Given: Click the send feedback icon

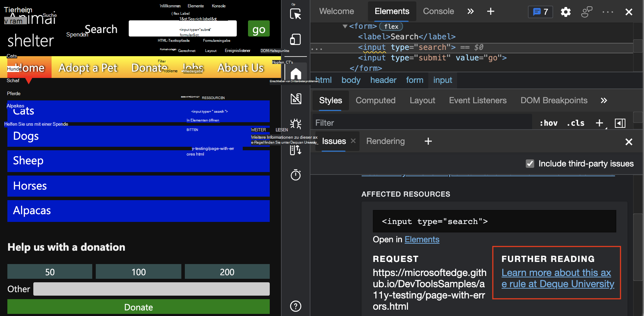Looking at the screenshot, I should click(586, 12).
